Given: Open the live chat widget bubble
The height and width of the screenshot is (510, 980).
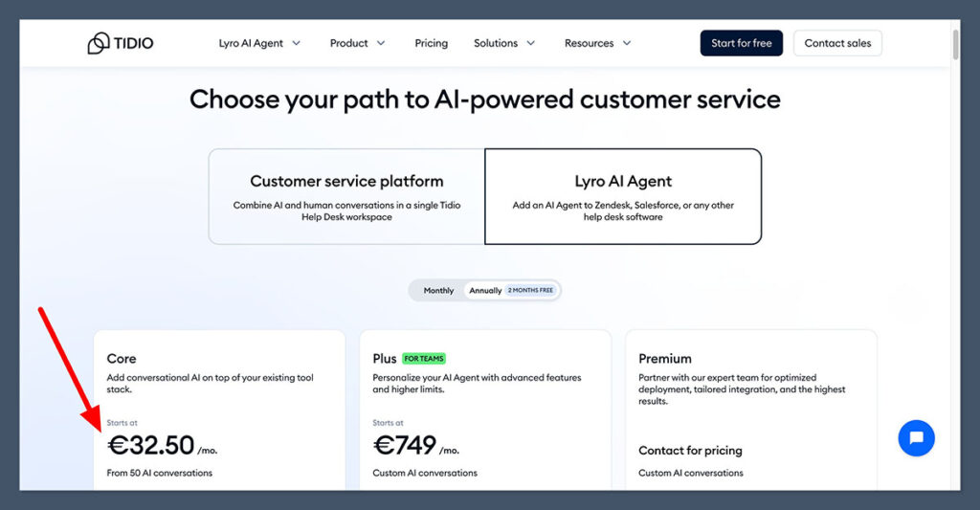Looking at the screenshot, I should [916, 437].
